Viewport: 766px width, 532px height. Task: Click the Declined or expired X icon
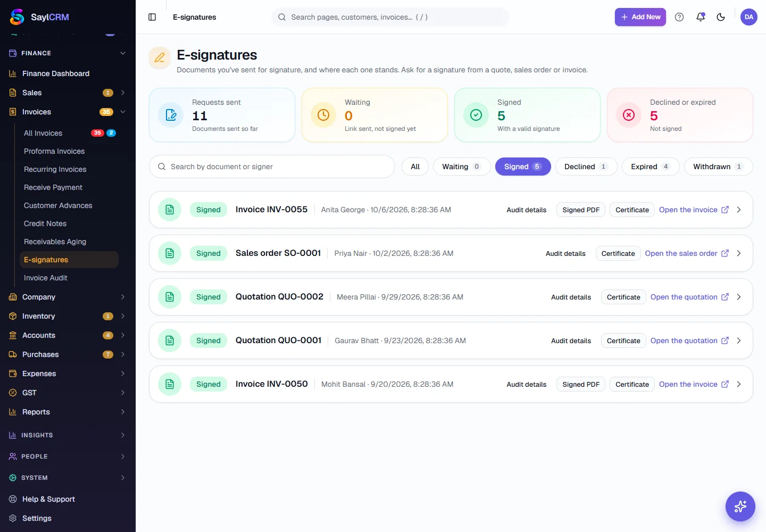point(629,115)
